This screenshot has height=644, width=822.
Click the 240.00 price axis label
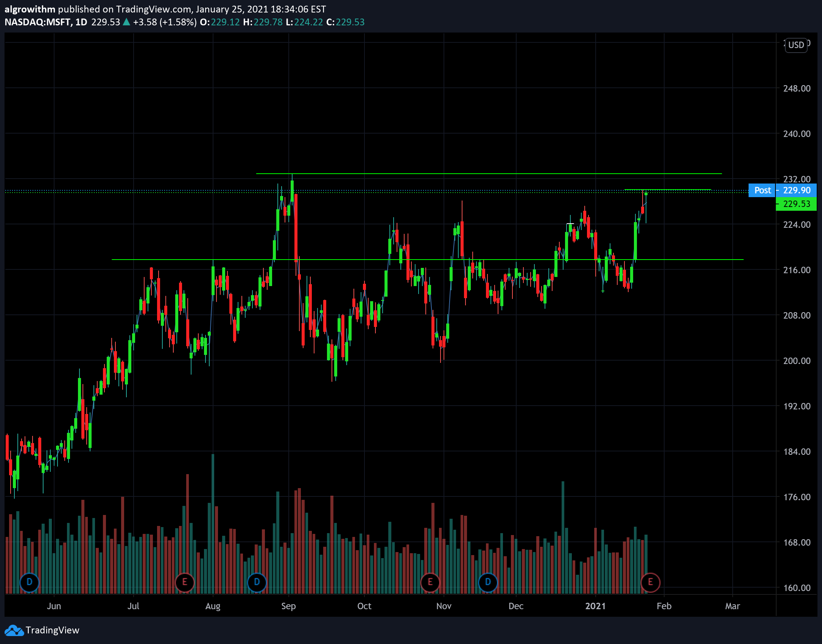[797, 134]
